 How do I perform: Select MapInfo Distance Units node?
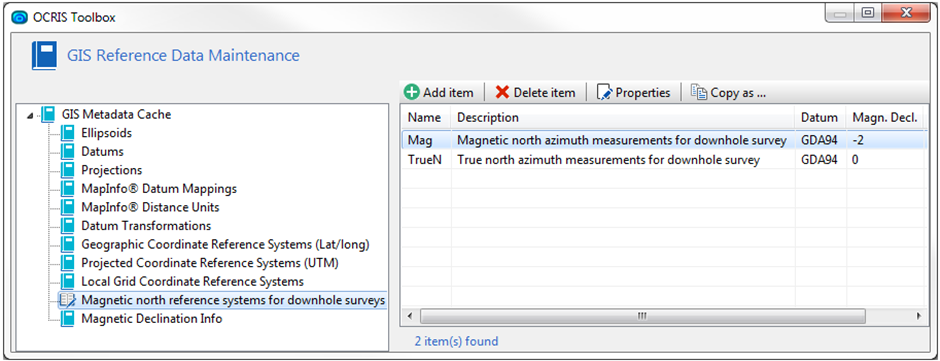[x=150, y=207]
